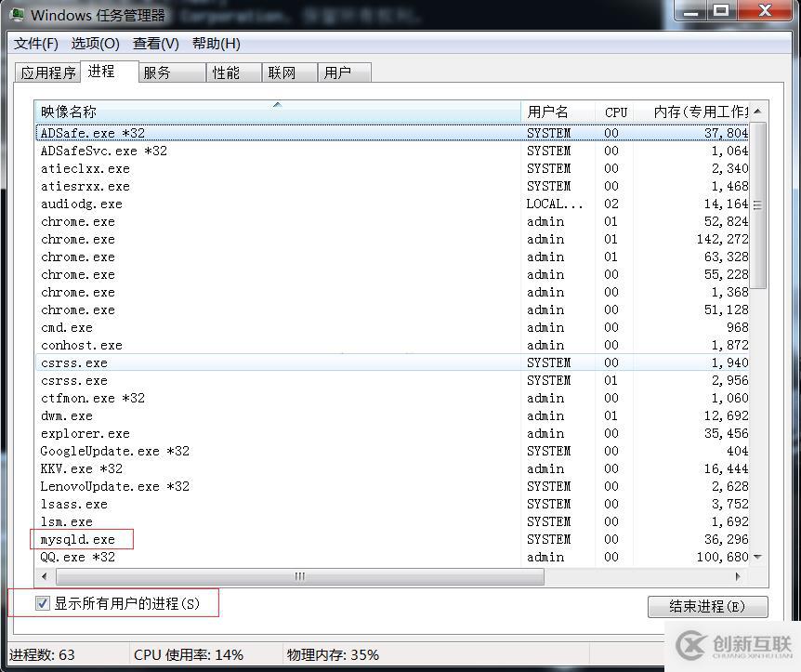Viewport: 801px width, 672px height.
Task: Switch to the 进程 tab
Action: click(x=110, y=72)
